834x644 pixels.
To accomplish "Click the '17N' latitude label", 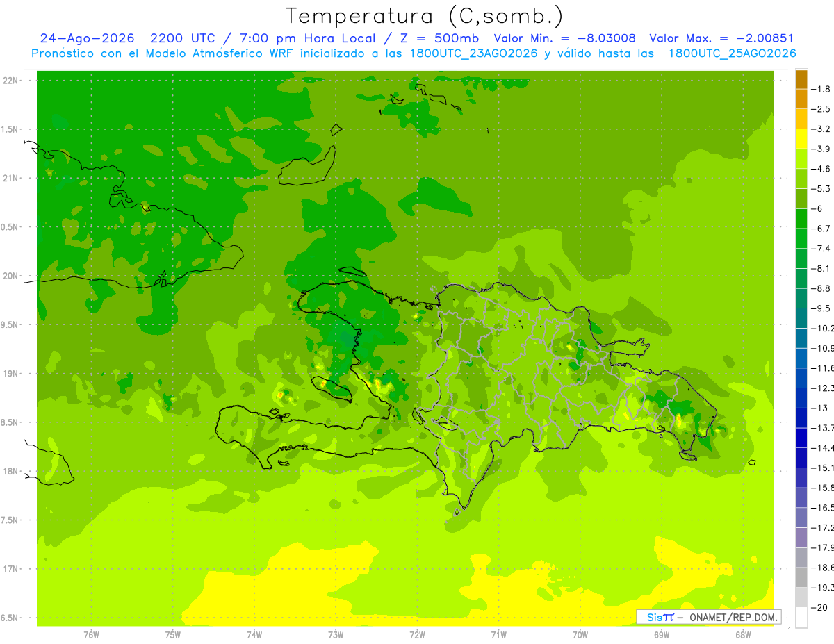I will 10,569.
